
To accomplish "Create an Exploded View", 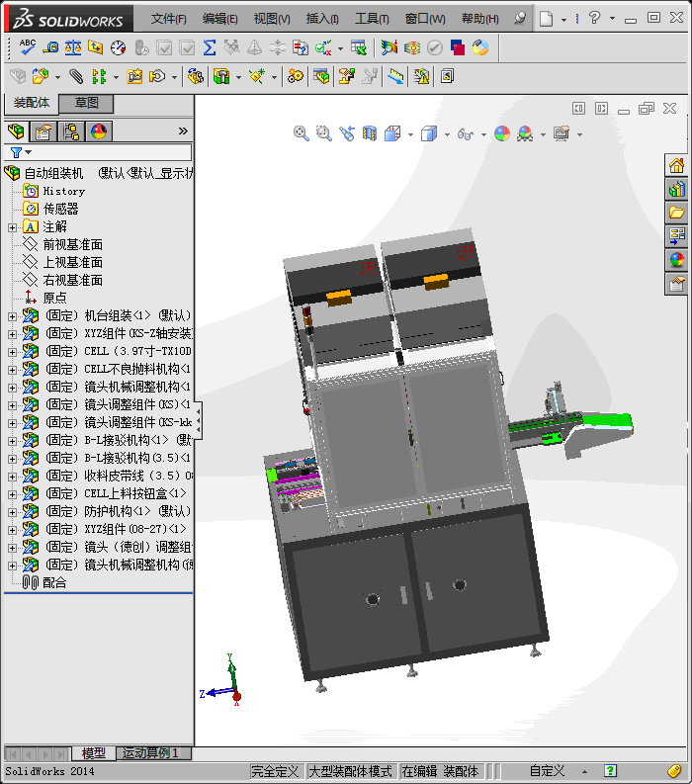I will tap(346, 76).
